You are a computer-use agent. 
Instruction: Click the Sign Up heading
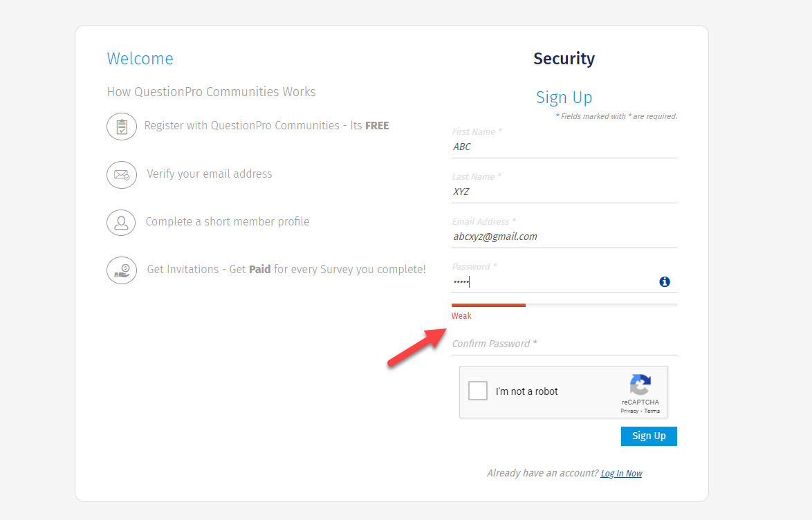[564, 98]
